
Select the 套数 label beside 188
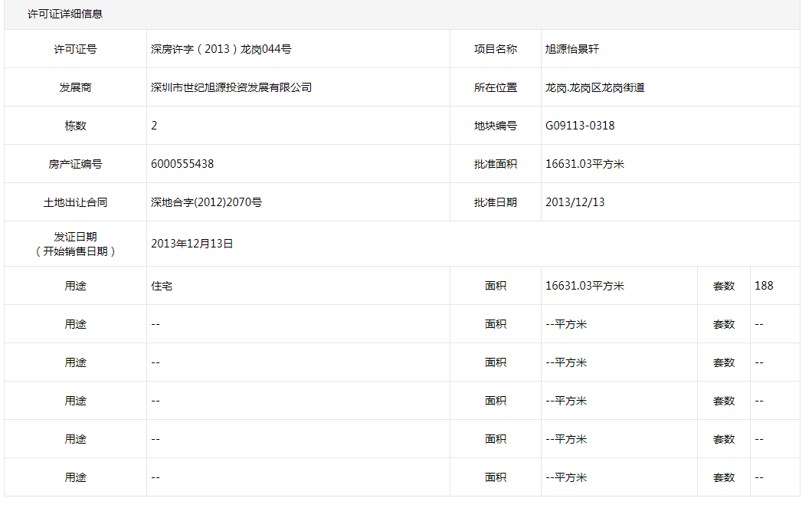tap(724, 286)
